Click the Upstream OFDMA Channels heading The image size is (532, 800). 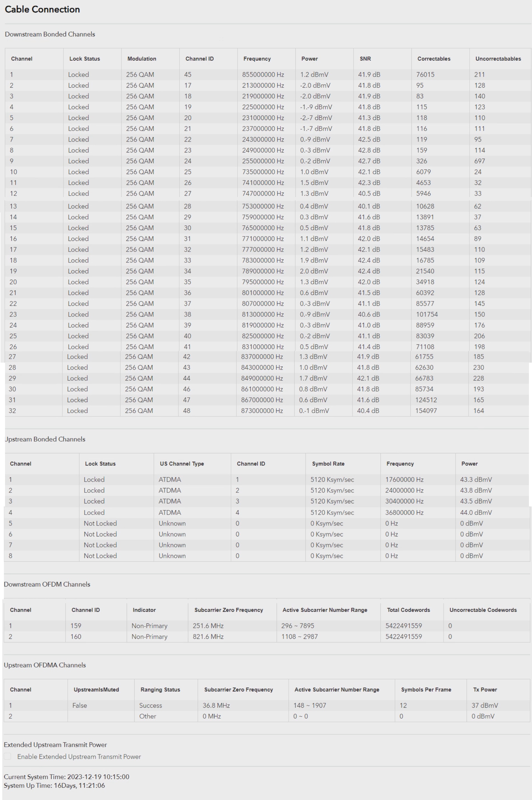point(44,665)
